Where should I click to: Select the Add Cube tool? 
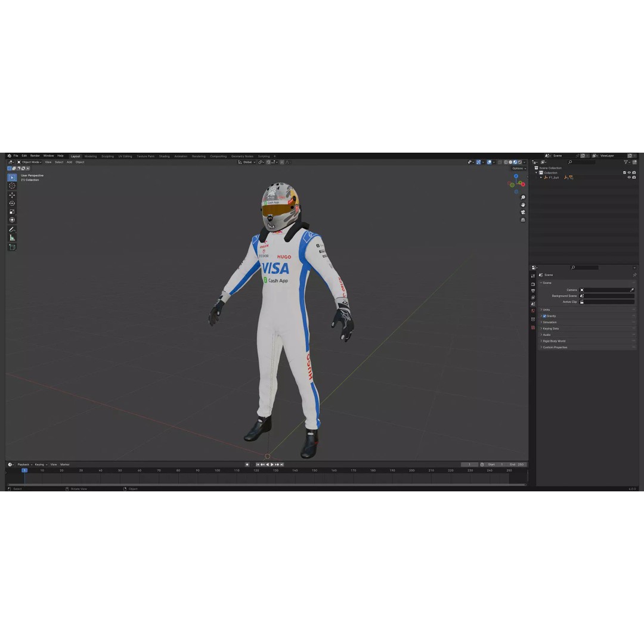pyautogui.click(x=12, y=247)
